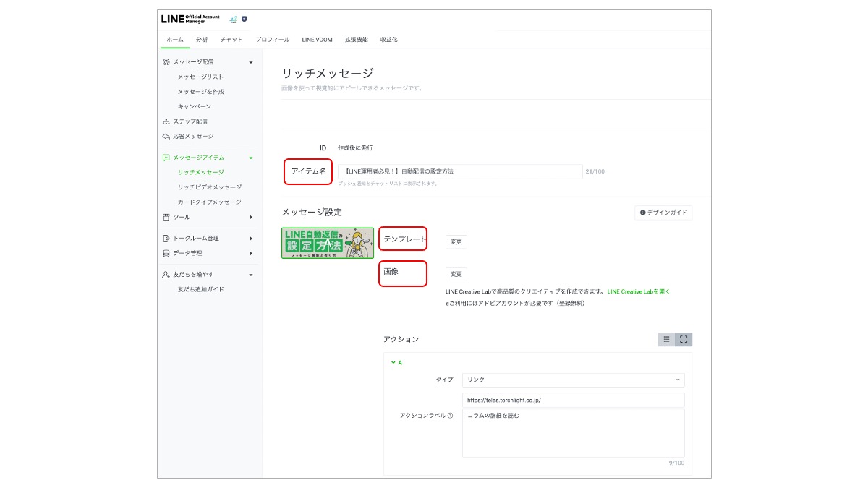
Task: Open the account avatar icon beside the logo
Action: point(233,20)
